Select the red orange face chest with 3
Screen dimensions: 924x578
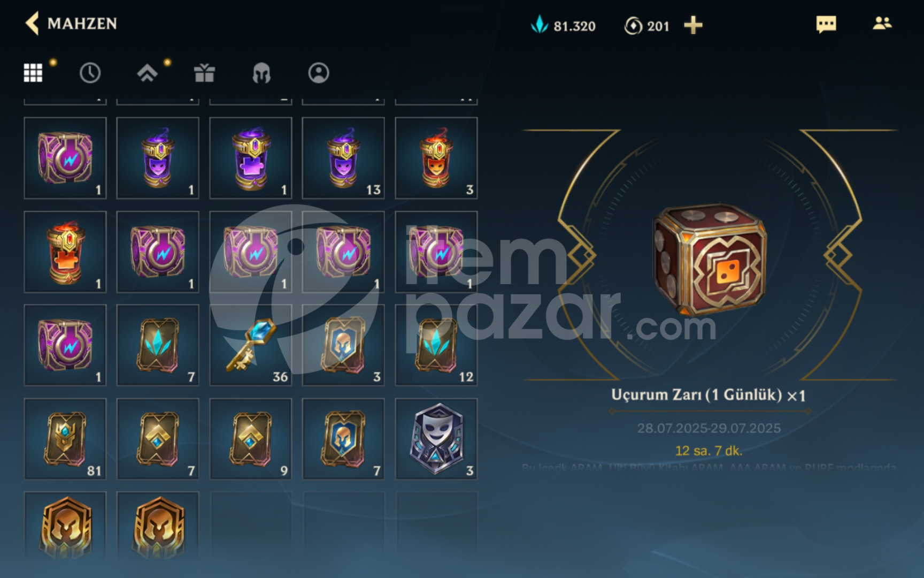(436, 158)
